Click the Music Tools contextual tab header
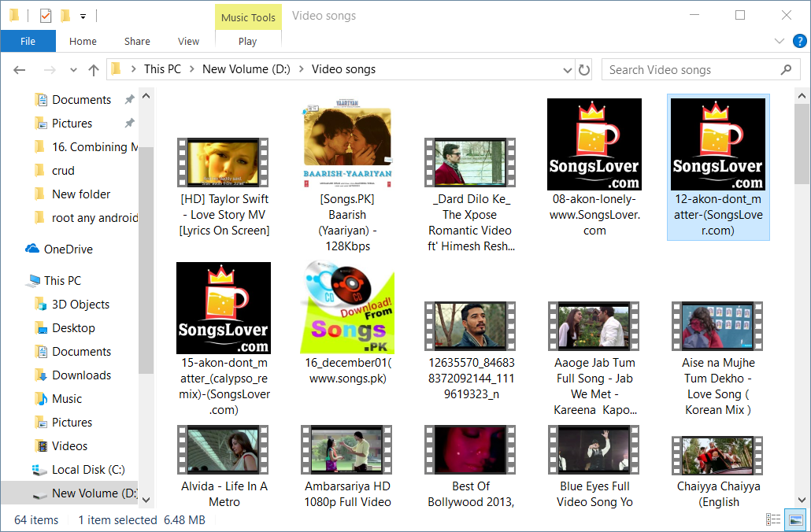 tap(248, 17)
